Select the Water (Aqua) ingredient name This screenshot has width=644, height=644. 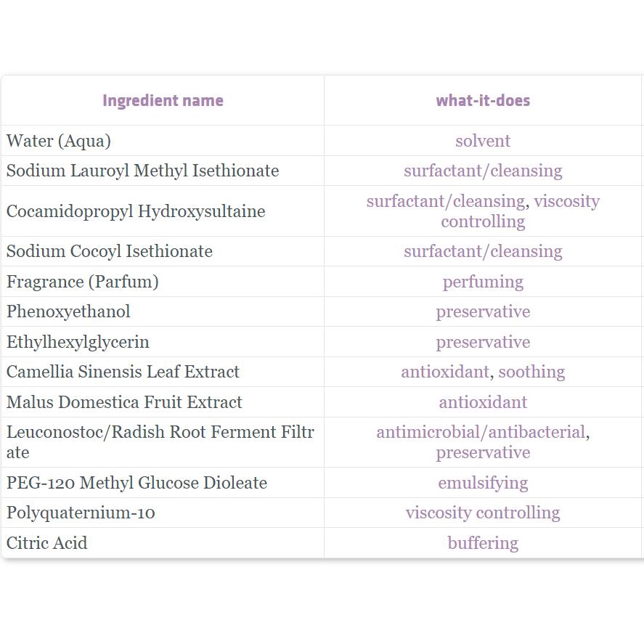59,141
